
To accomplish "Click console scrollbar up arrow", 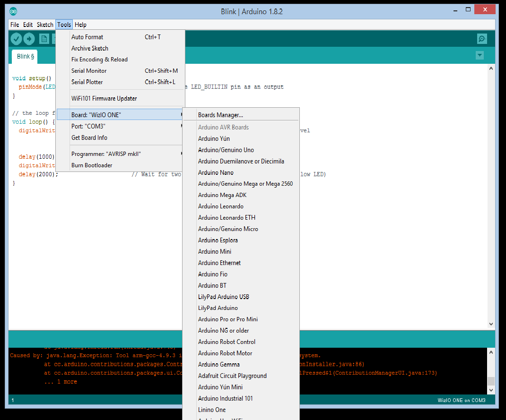I will (491, 352).
